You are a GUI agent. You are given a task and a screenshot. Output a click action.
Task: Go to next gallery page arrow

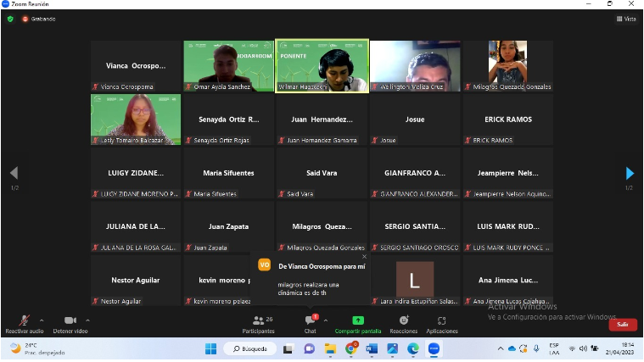point(629,174)
